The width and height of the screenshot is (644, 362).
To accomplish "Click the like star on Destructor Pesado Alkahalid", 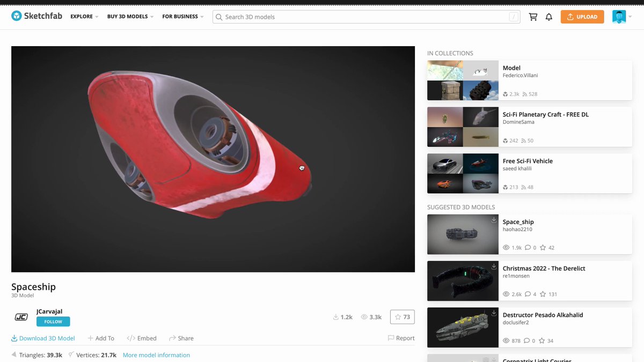I will click(x=543, y=341).
